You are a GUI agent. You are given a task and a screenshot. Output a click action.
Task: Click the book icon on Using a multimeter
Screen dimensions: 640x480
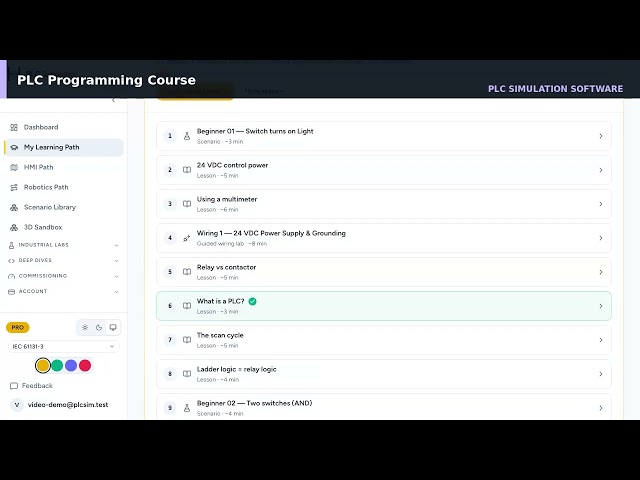pyautogui.click(x=187, y=204)
